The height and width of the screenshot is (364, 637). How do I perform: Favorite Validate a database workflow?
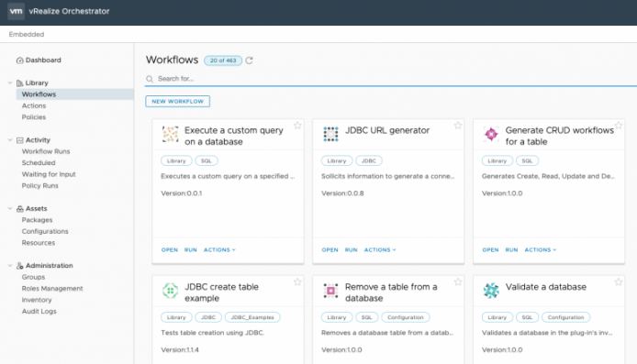point(619,281)
